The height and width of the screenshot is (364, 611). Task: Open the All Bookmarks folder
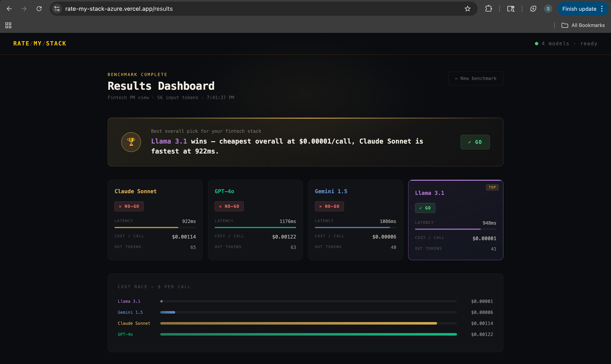583,25
